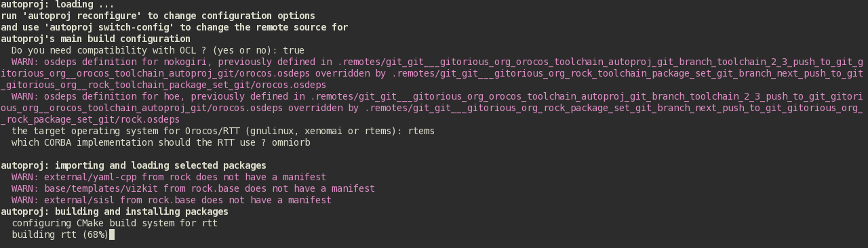868x248 pixels.
Task: Click the target operating system answer 'rtems'
Action: [x=421, y=131]
